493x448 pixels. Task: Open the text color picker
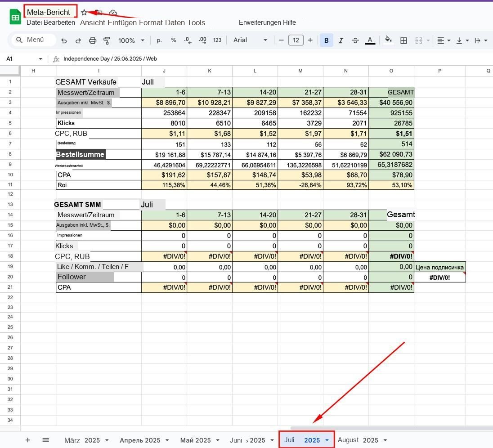click(370, 40)
